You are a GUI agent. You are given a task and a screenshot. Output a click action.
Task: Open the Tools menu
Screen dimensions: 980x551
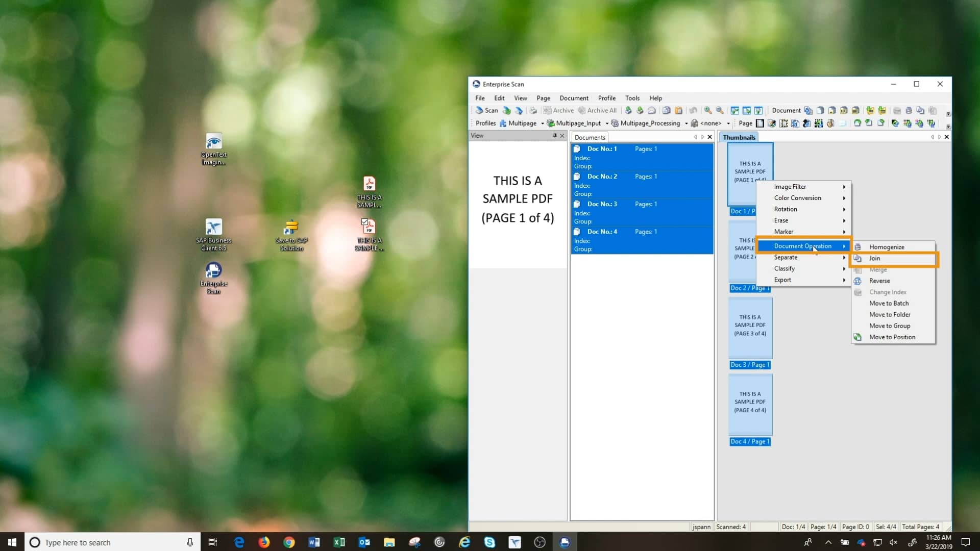coord(632,98)
